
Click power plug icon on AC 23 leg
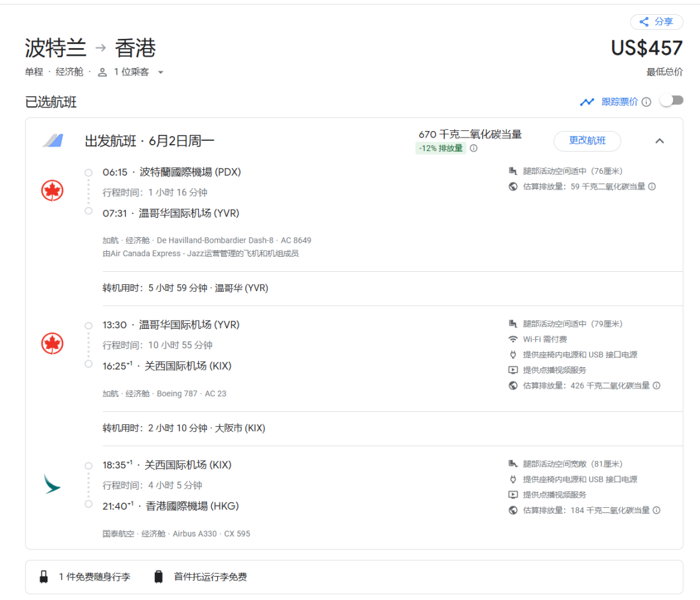(x=513, y=355)
